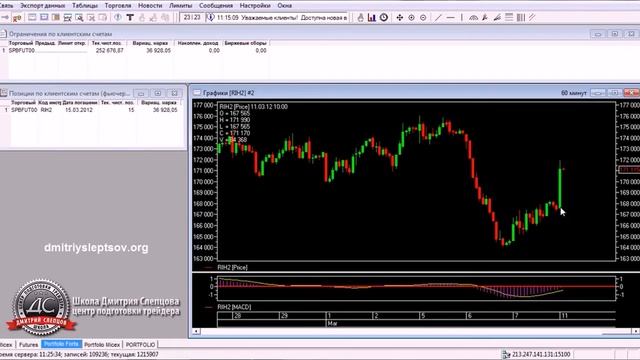Screen dimensions: 640x360
Task: Open the Торговля menu
Action: (x=118, y=6)
